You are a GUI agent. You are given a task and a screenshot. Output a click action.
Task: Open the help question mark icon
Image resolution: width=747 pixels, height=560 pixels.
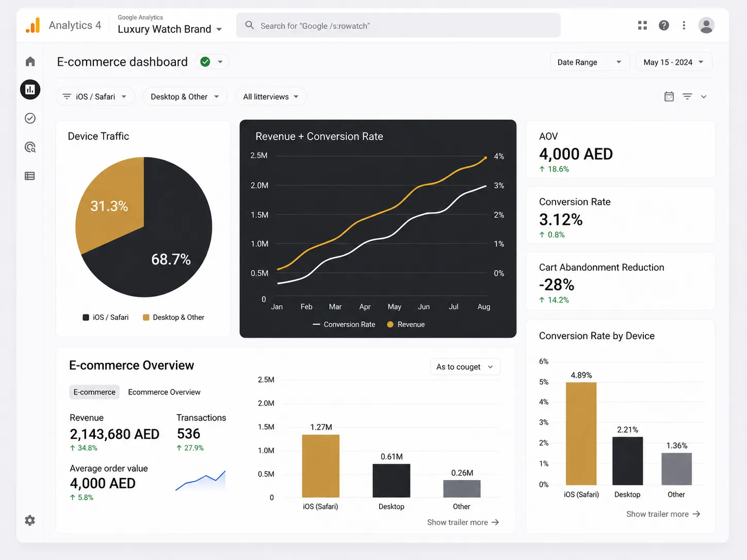664,25
